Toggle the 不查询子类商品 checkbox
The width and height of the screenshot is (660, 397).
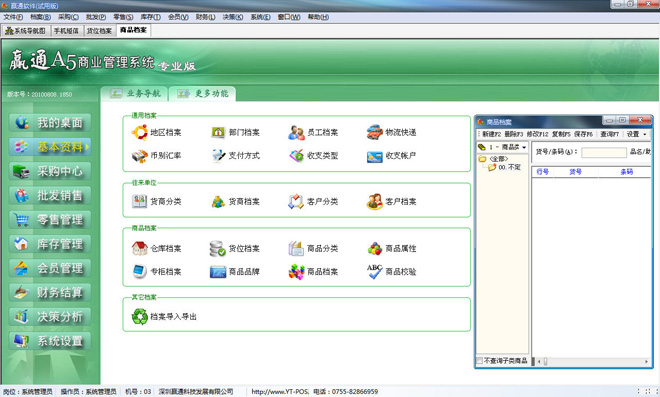point(479,361)
